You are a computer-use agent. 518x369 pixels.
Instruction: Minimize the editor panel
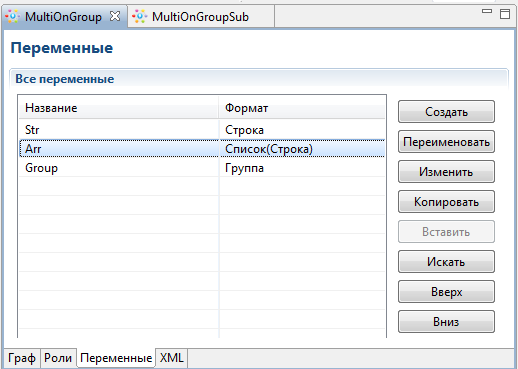pos(487,12)
